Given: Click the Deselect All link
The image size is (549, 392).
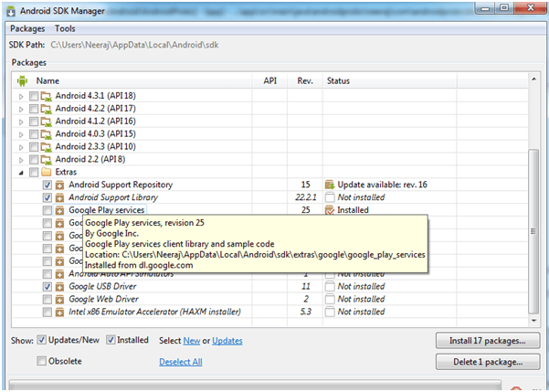Looking at the screenshot, I should pyautogui.click(x=181, y=362).
